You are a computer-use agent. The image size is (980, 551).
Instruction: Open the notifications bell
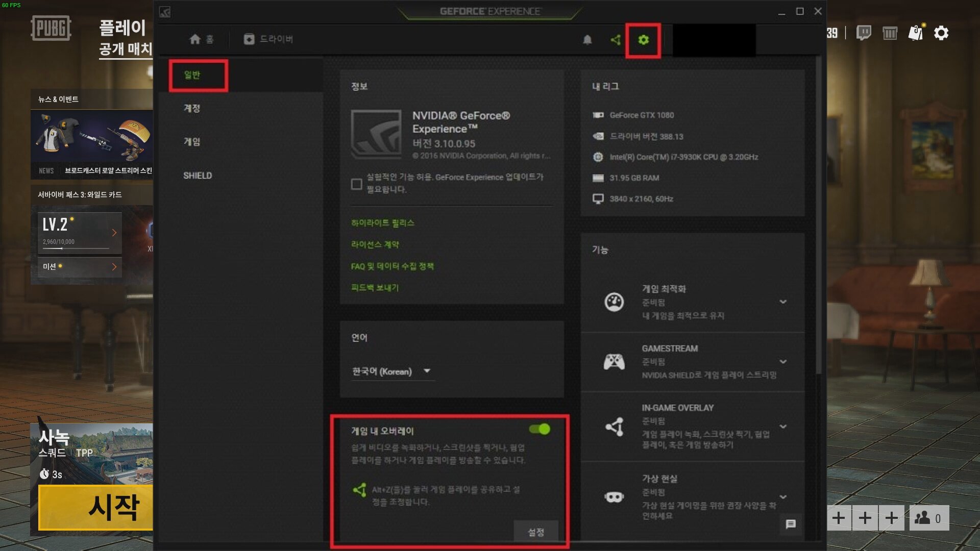(587, 40)
